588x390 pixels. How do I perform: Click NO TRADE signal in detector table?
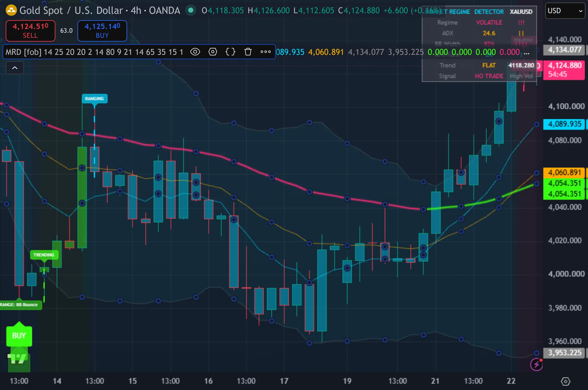(489, 76)
